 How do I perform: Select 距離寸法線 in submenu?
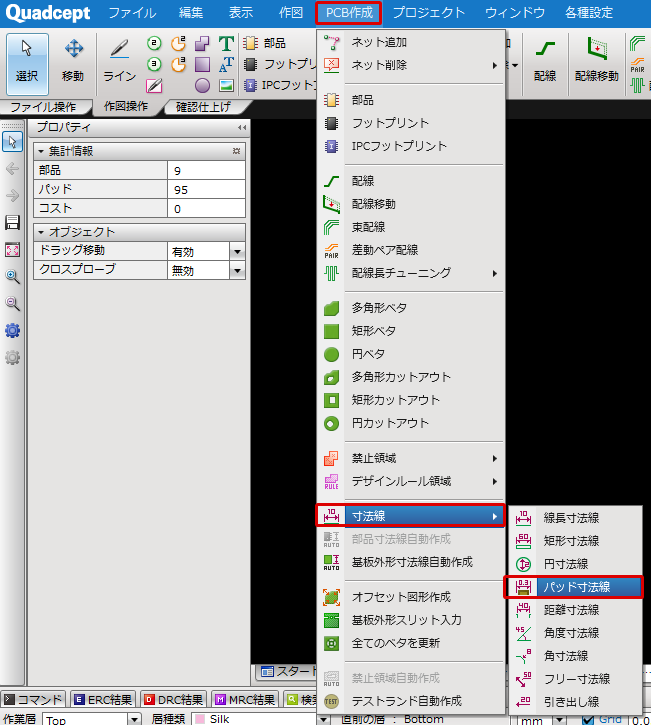[576, 610]
